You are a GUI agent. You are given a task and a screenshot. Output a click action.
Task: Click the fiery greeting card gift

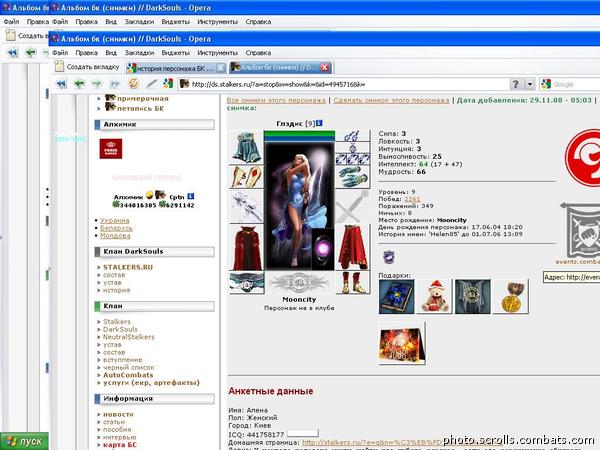(402, 343)
